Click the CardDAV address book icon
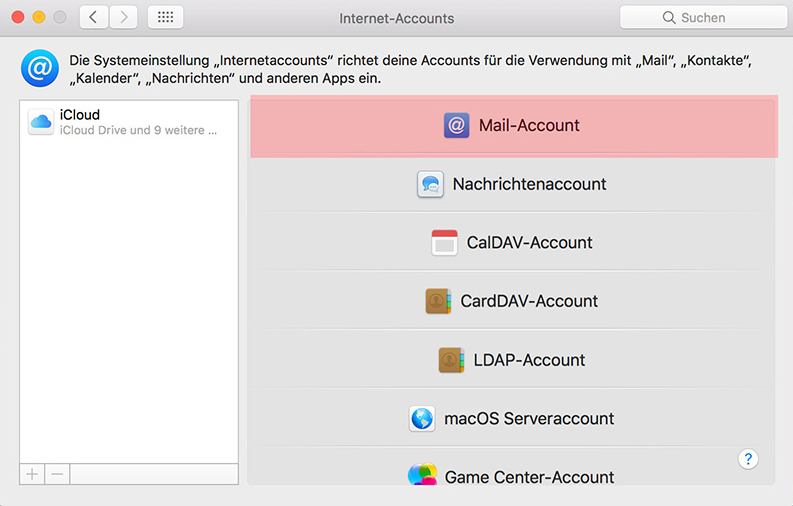The width and height of the screenshot is (793, 506). (438, 301)
